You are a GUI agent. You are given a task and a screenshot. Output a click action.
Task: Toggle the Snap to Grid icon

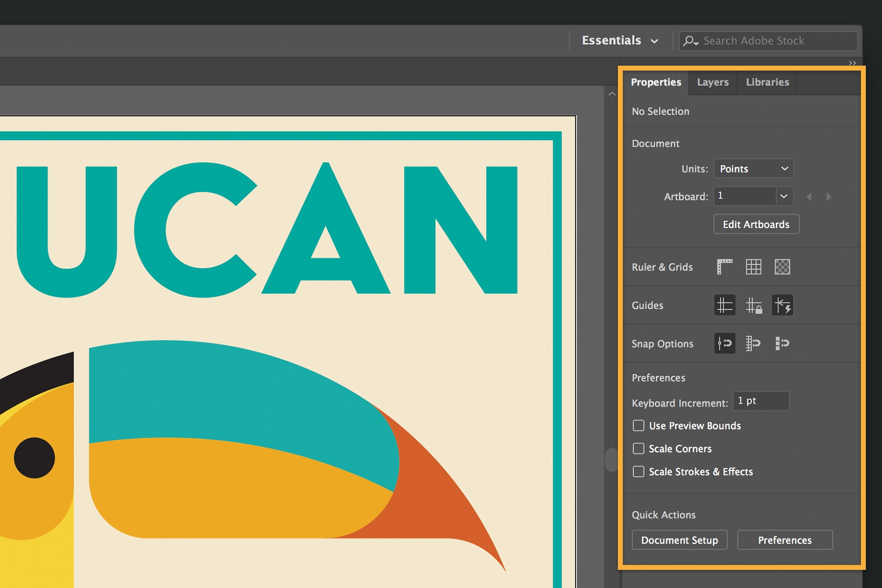(754, 343)
